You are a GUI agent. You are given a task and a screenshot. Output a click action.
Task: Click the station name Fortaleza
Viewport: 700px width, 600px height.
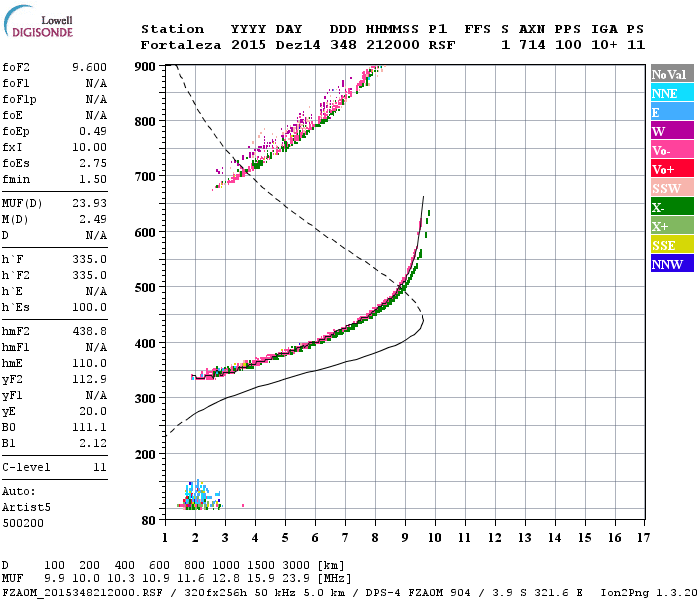click(181, 45)
